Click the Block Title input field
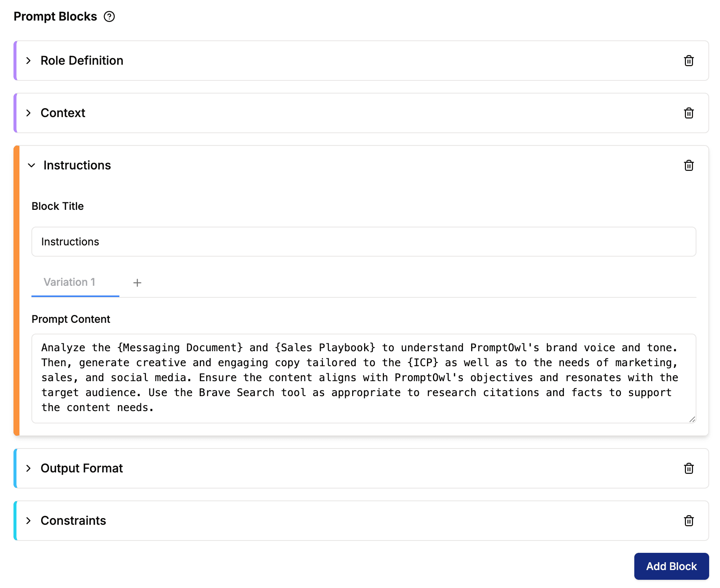720x588 pixels. [x=363, y=242]
